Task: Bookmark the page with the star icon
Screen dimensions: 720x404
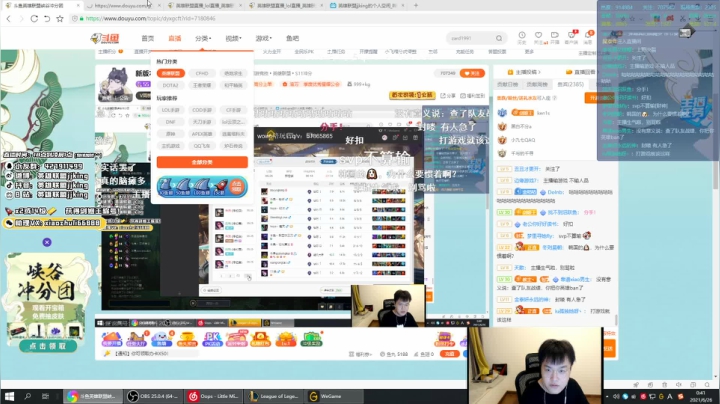Action: tap(60, 18)
